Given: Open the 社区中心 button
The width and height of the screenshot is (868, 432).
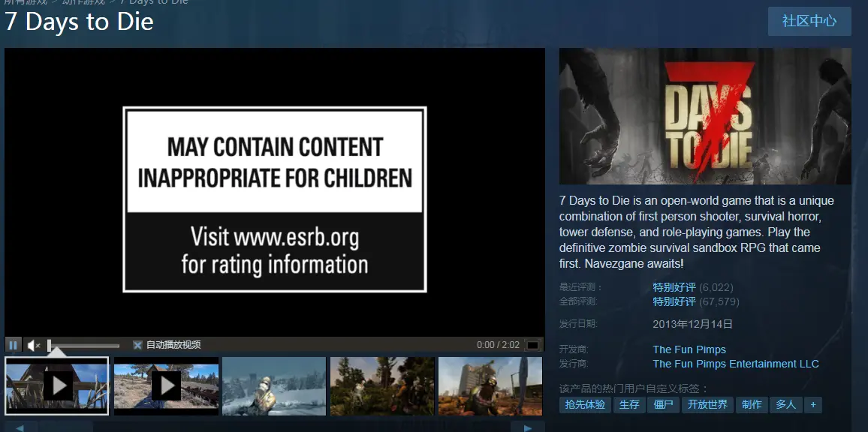Looking at the screenshot, I should click(x=809, y=21).
